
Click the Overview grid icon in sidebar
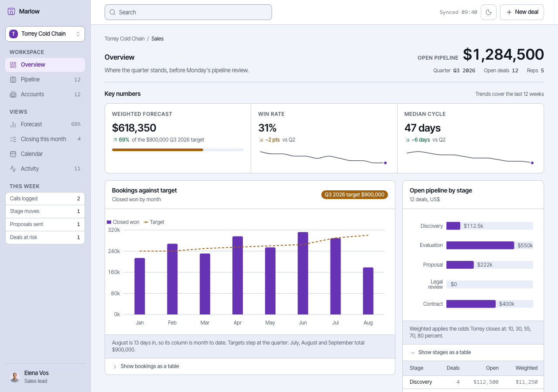coord(13,65)
